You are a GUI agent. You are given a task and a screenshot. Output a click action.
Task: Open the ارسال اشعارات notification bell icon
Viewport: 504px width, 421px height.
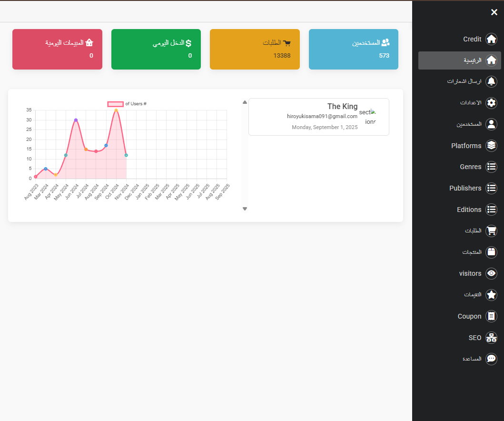click(x=491, y=81)
